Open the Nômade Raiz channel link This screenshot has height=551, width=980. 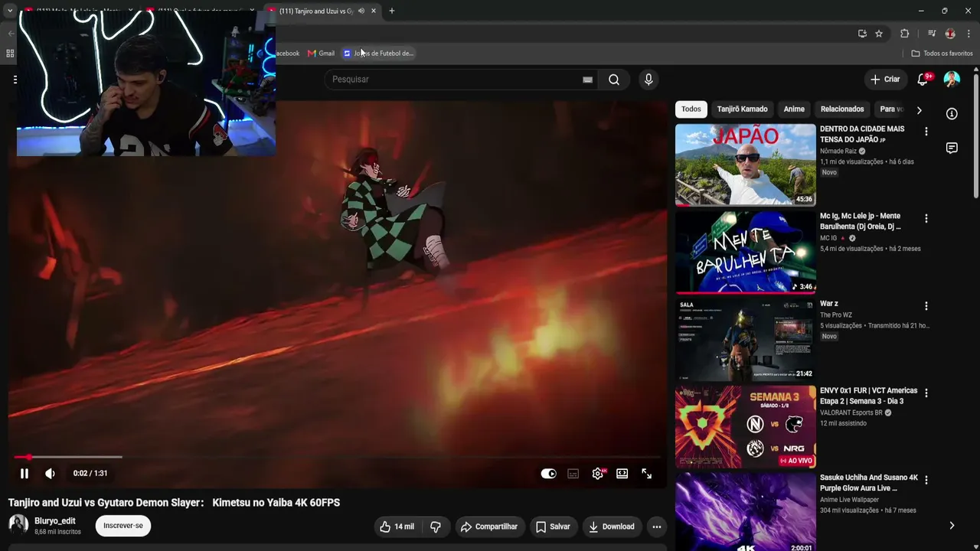838,152
